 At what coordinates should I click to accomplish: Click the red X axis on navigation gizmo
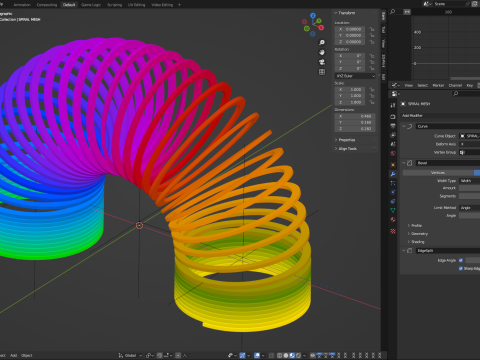[321, 28]
